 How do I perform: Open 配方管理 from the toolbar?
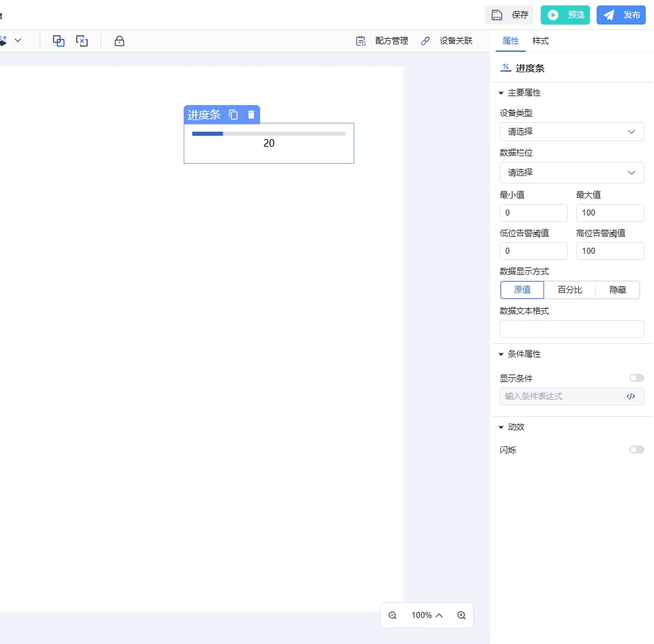pyautogui.click(x=382, y=41)
